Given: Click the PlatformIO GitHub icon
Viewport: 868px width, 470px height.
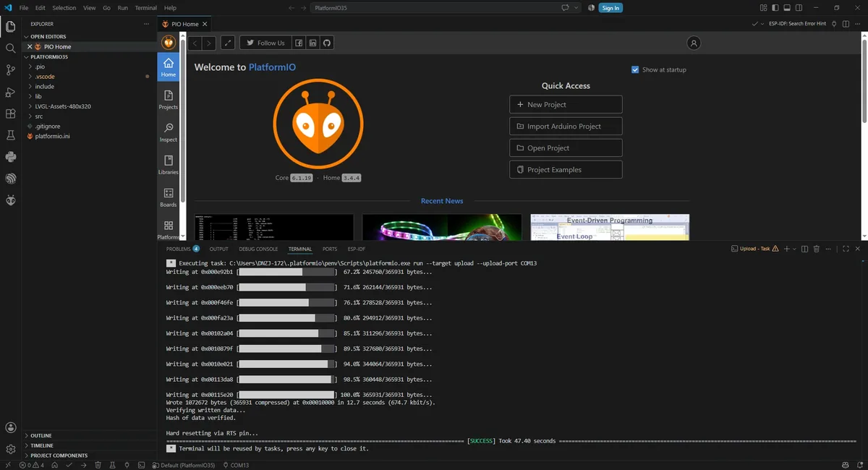Looking at the screenshot, I should (x=326, y=43).
